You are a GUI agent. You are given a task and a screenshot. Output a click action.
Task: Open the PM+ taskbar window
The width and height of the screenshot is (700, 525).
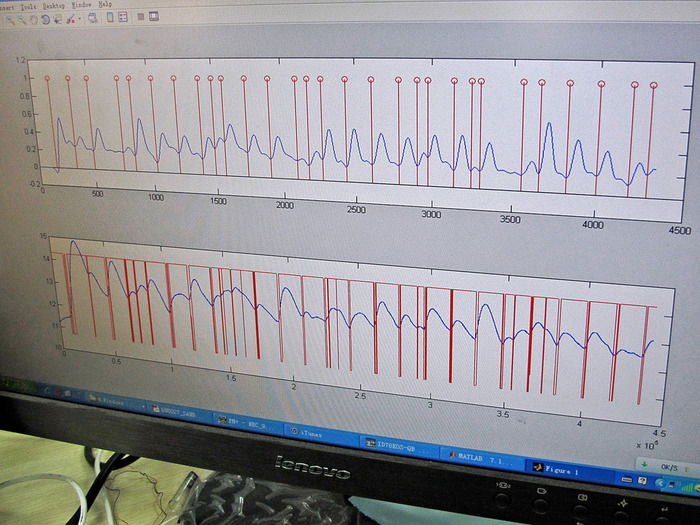(248, 423)
